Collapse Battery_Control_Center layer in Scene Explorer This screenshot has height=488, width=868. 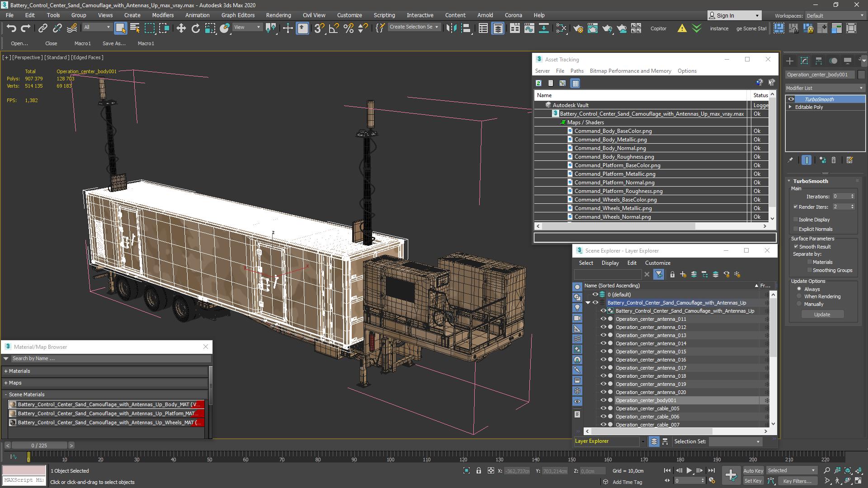[x=588, y=303]
